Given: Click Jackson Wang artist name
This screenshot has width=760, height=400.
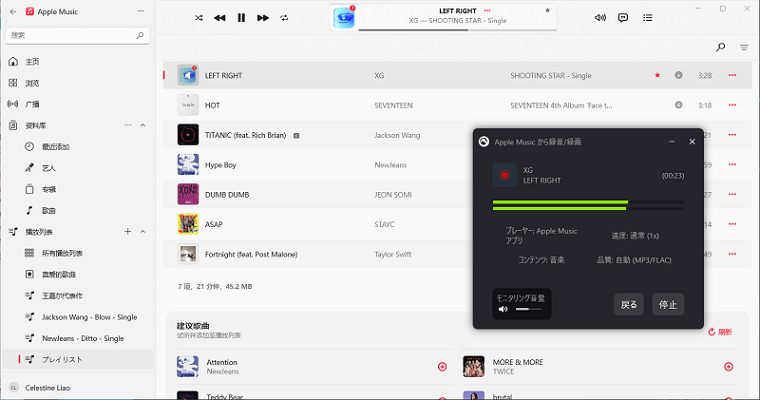Looking at the screenshot, I should [x=397, y=135].
